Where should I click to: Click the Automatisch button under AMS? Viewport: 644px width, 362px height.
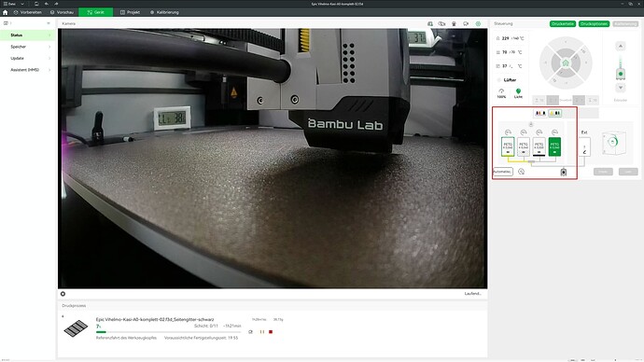[503, 172]
